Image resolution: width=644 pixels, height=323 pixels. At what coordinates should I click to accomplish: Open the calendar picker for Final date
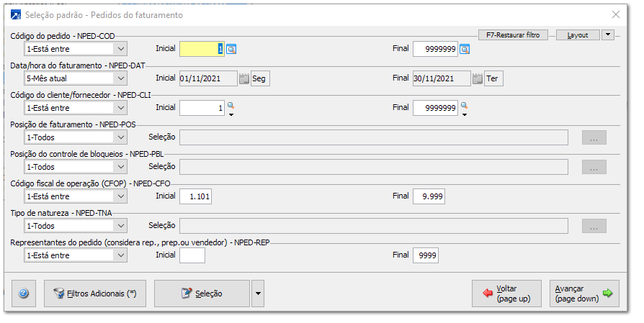(477, 78)
